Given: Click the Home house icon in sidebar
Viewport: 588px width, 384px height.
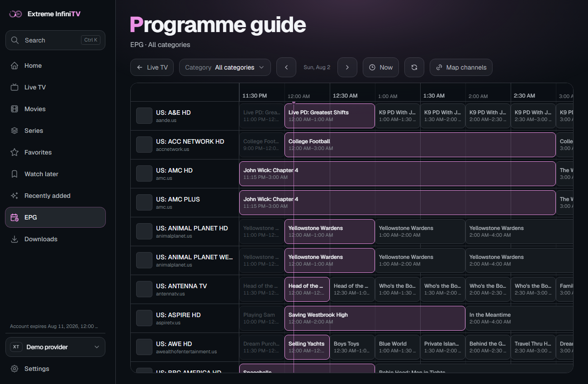Looking at the screenshot, I should click(14, 66).
